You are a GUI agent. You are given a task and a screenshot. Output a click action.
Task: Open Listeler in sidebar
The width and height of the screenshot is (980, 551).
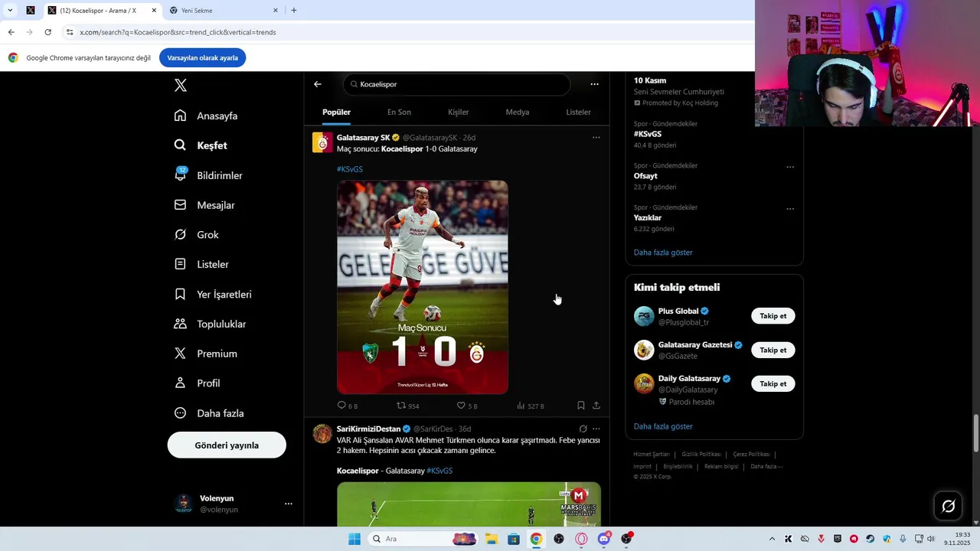(x=202, y=264)
